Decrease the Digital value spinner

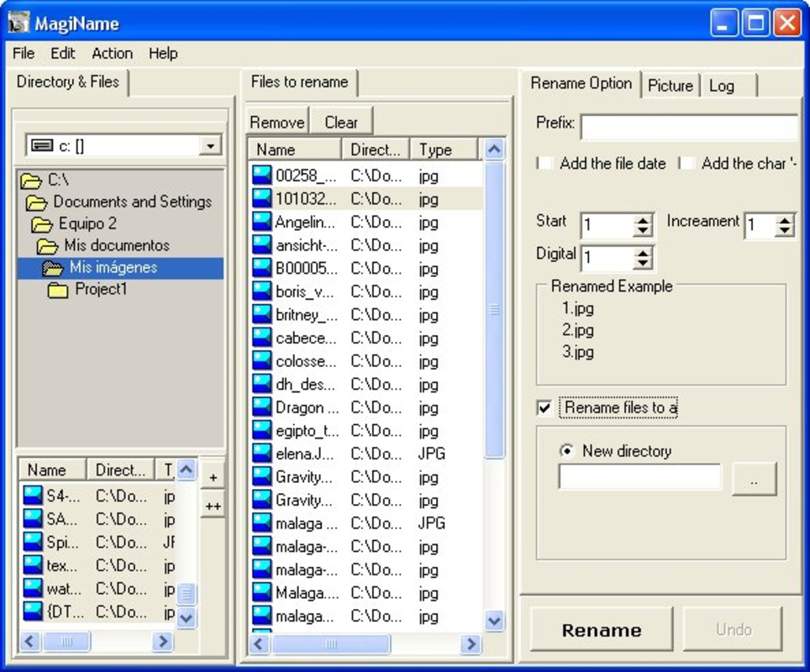[643, 264]
